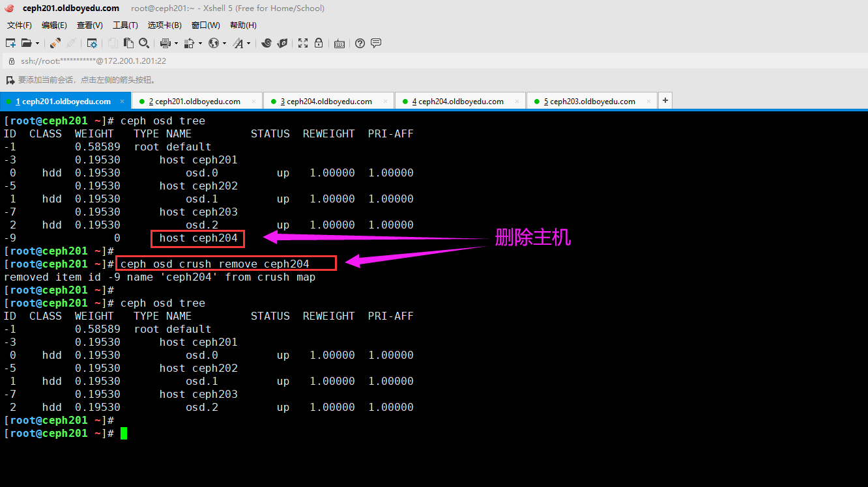This screenshot has width=868, height=487.
Task: Open the Open Session dropdown arrow
Action: tap(37, 44)
